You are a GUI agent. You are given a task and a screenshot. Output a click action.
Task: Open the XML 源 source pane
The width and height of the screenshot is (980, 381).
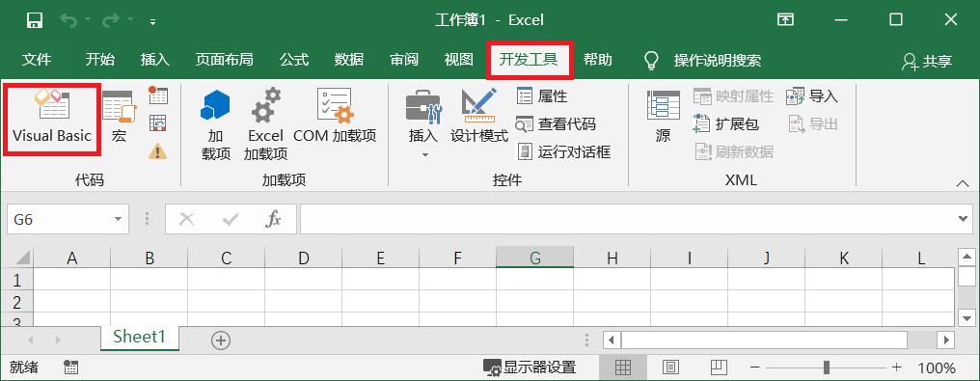coord(663,118)
